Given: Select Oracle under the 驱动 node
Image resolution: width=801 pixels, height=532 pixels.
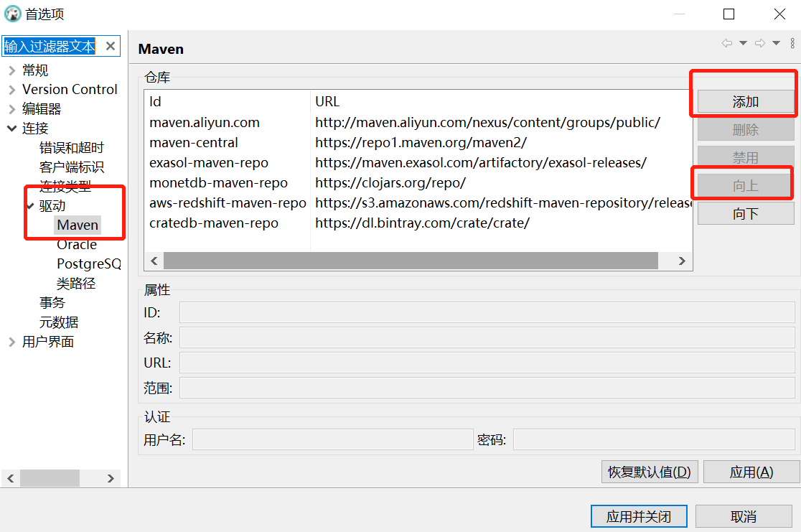Looking at the screenshot, I should pyautogui.click(x=77, y=244).
